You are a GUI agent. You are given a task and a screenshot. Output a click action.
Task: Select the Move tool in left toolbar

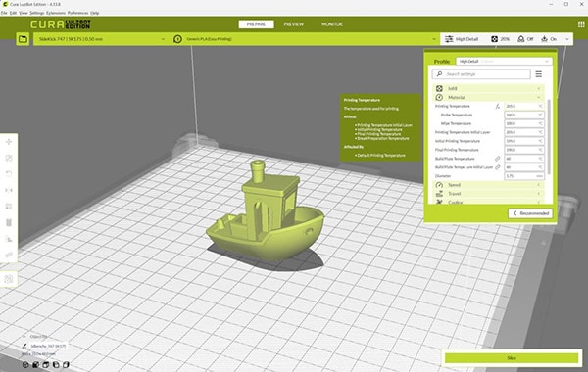click(9, 142)
